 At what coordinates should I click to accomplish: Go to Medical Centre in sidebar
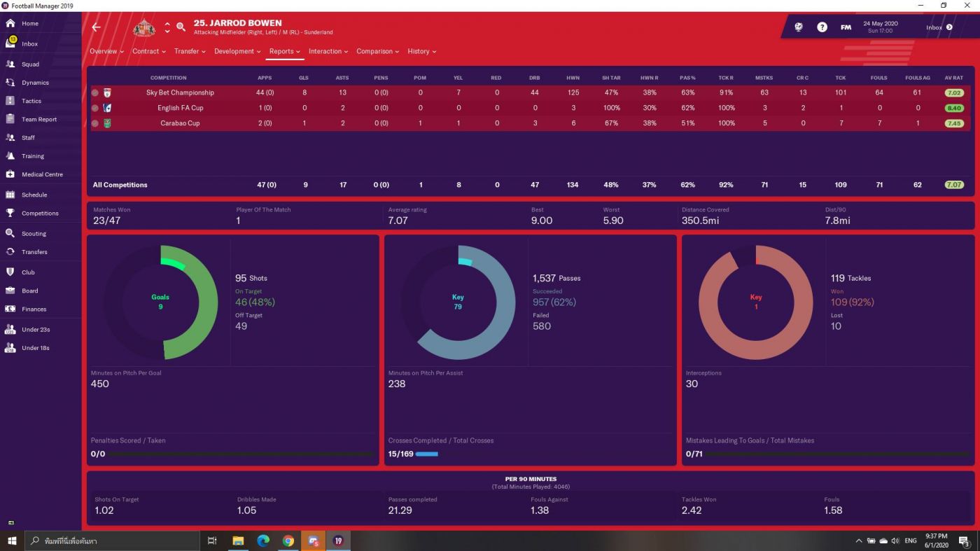[x=42, y=174]
